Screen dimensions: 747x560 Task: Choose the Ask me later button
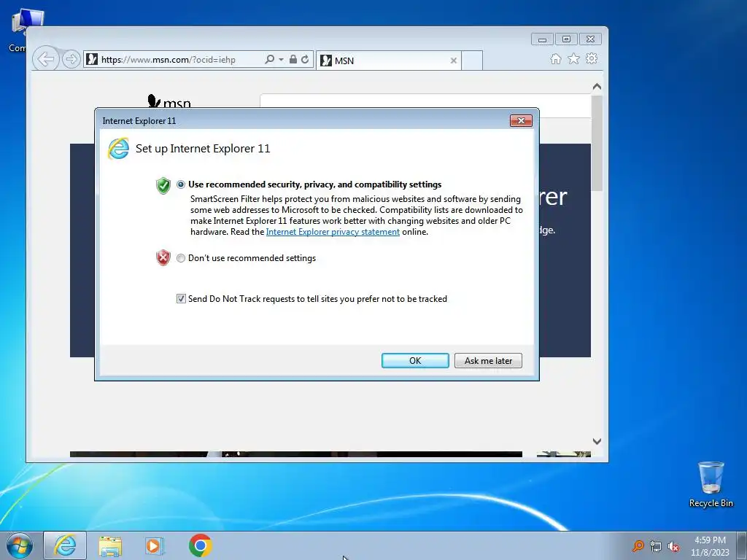tap(488, 360)
